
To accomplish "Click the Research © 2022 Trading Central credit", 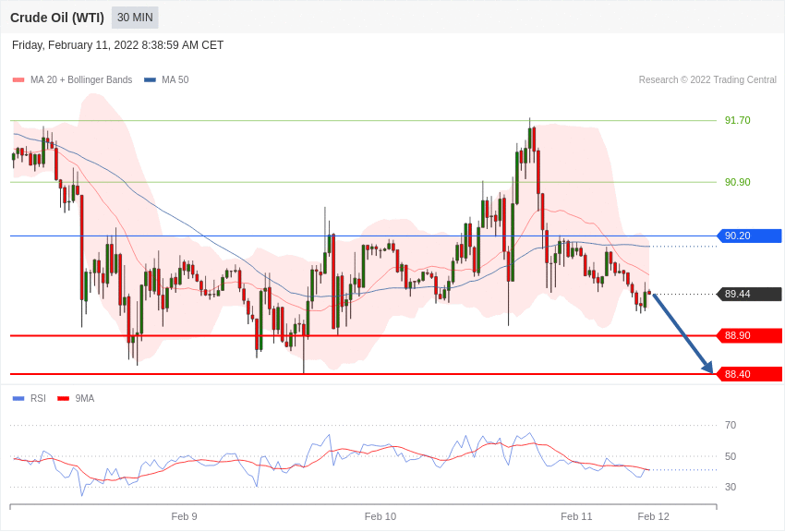I will tap(707, 79).
